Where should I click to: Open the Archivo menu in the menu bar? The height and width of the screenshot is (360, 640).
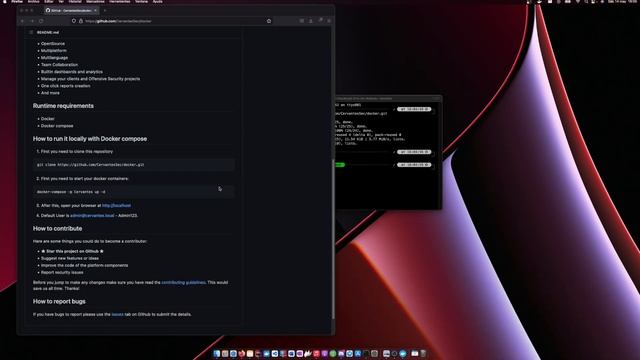pyautogui.click(x=33, y=2)
